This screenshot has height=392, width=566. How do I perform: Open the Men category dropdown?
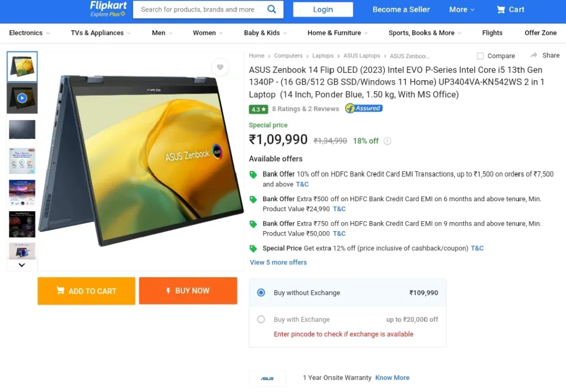162,33
